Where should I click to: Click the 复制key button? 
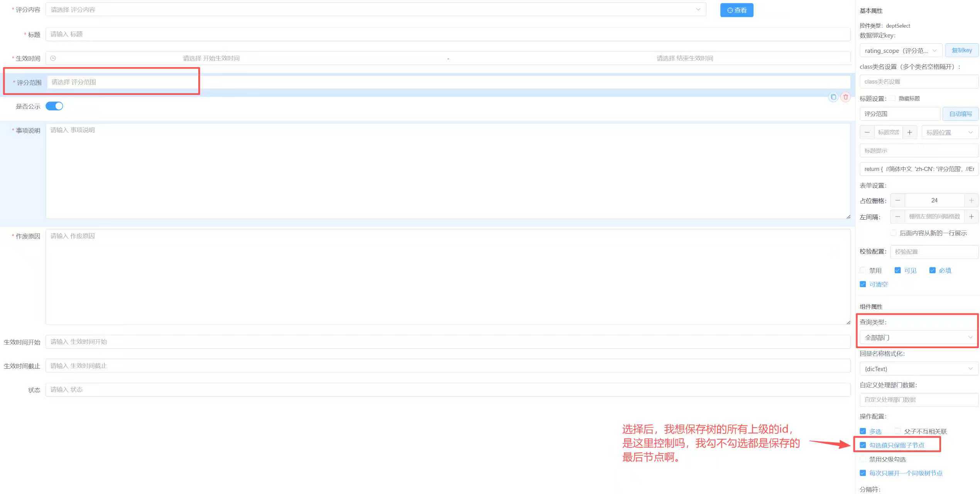coord(961,51)
